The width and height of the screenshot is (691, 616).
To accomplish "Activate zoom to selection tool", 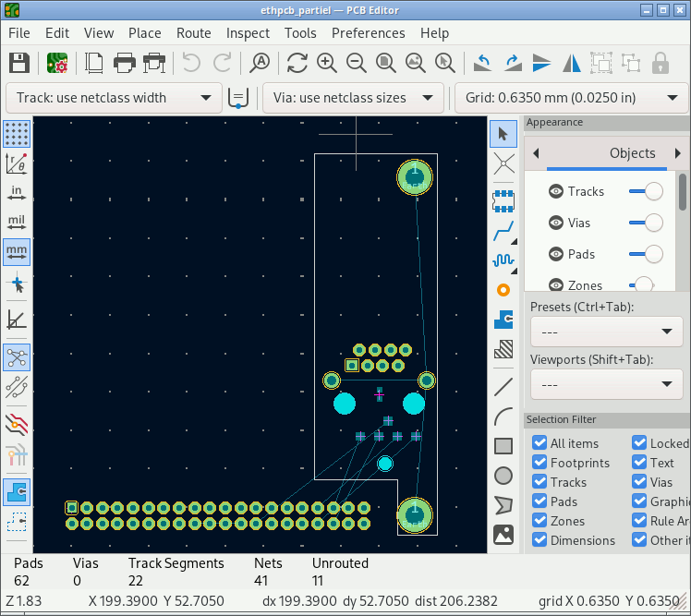I will point(444,63).
